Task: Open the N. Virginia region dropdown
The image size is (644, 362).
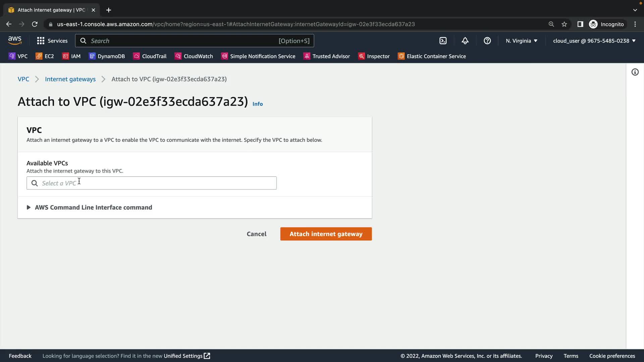Action: tap(521, 41)
